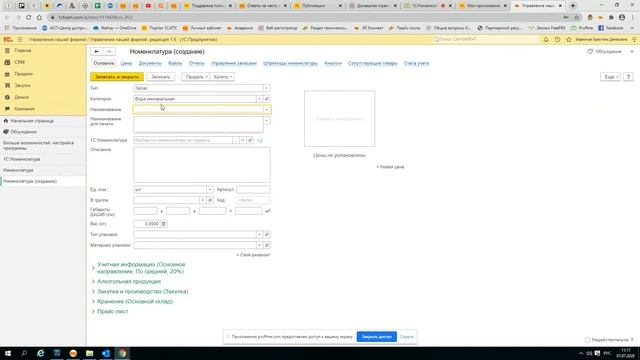This screenshot has height=360, width=640.
Task: Open the Еще menu button
Action: coord(610,77)
